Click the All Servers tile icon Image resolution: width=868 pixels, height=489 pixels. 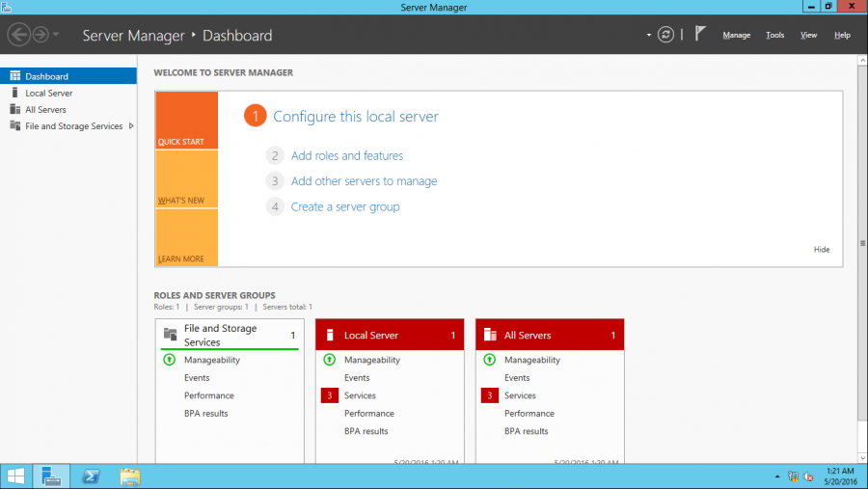point(490,335)
